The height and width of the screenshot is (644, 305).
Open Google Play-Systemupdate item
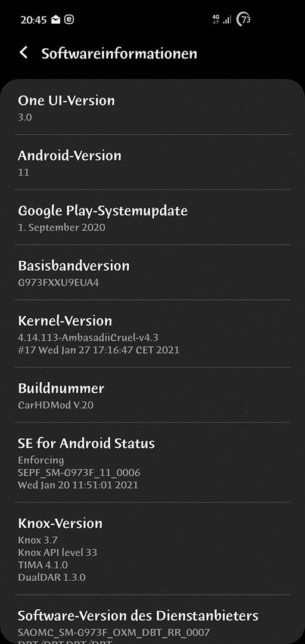pyautogui.click(x=152, y=217)
